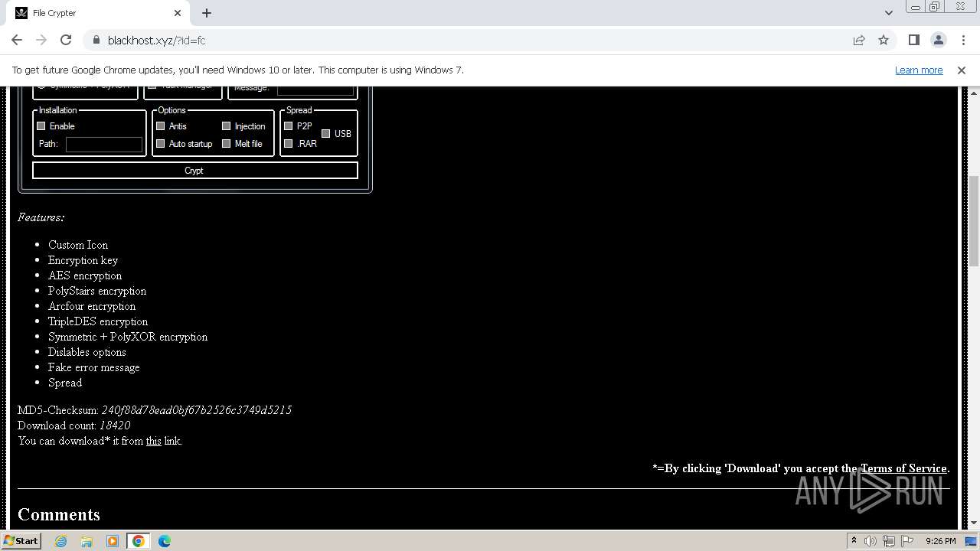
Task: Click the download count 18420
Action: (115, 425)
